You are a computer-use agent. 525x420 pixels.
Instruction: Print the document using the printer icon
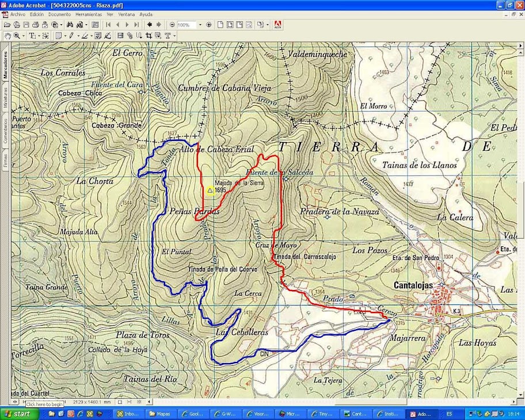(x=36, y=25)
